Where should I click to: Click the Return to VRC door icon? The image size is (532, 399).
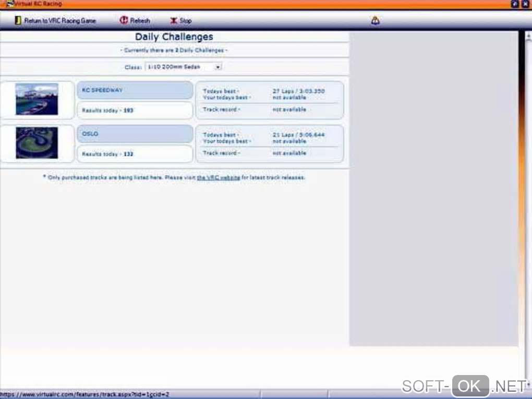point(18,20)
